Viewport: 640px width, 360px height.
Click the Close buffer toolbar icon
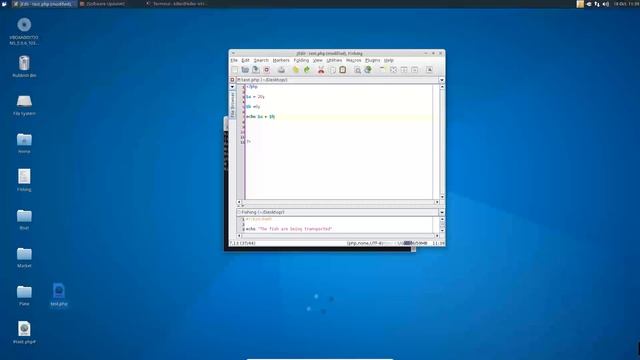coord(267,70)
